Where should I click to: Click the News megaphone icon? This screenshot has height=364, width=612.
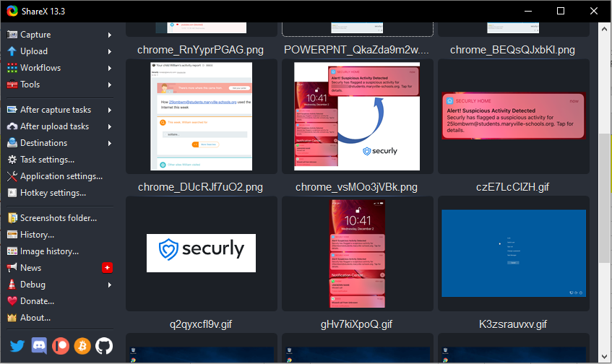tap(12, 268)
